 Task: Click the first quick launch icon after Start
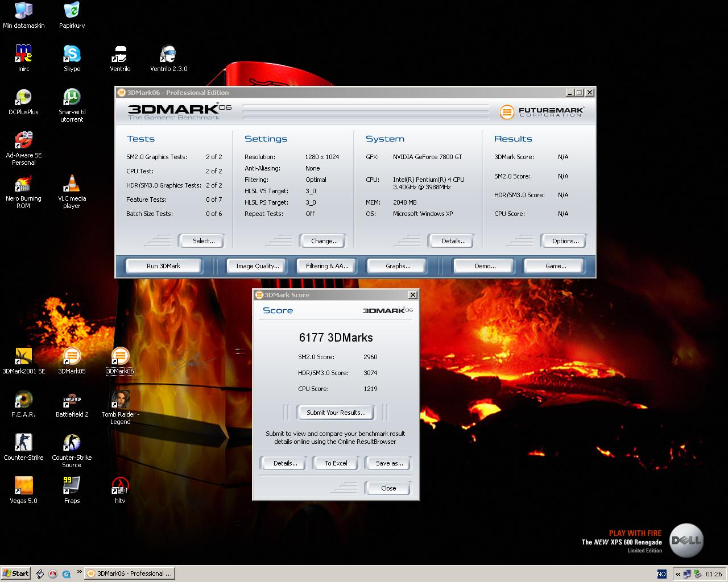(40, 573)
